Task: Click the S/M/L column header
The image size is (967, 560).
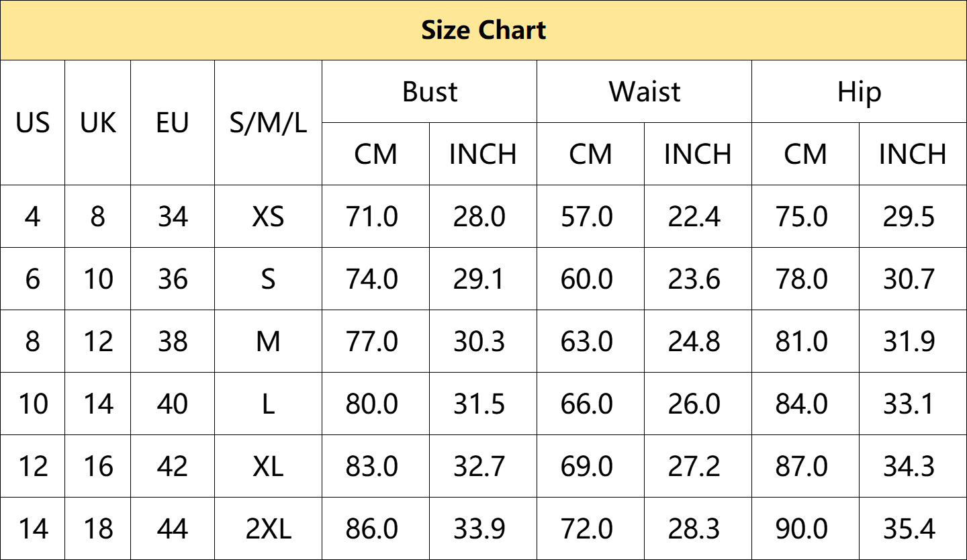Action: [269, 123]
